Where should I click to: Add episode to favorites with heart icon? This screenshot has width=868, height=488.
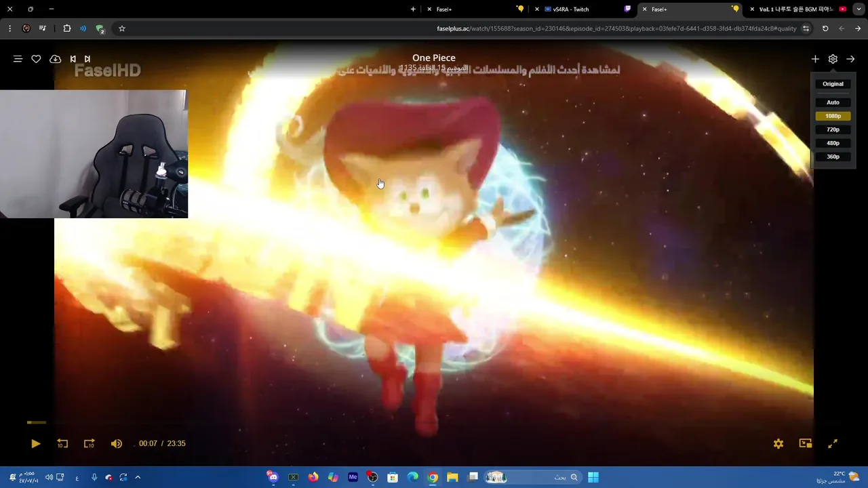(36, 59)
